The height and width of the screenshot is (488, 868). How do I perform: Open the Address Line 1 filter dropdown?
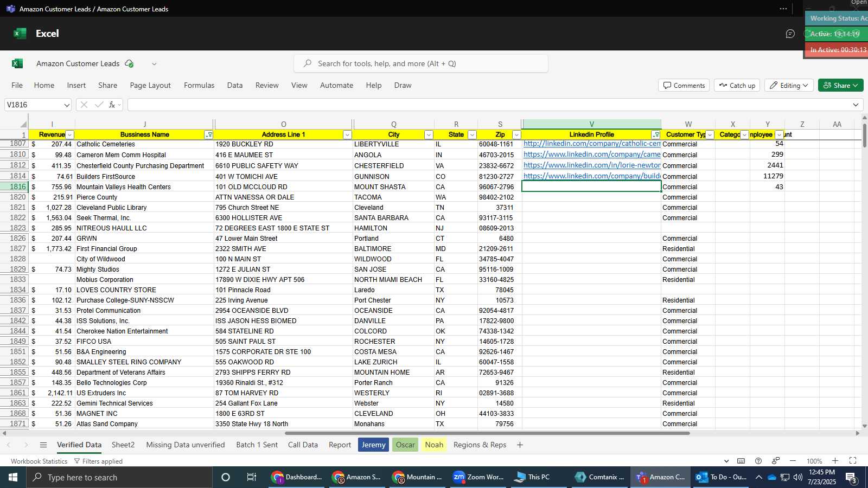(347, 135)
